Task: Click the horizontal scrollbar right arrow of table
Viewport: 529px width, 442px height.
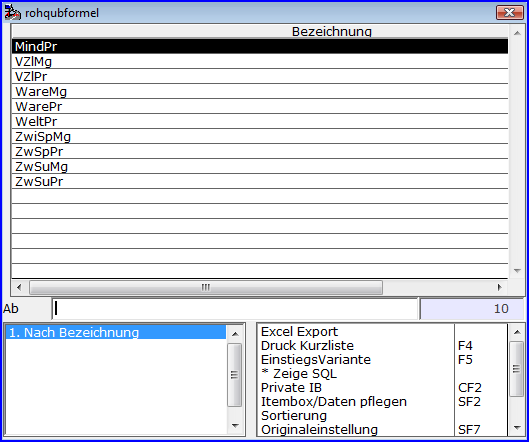Action: click(499, 287)
